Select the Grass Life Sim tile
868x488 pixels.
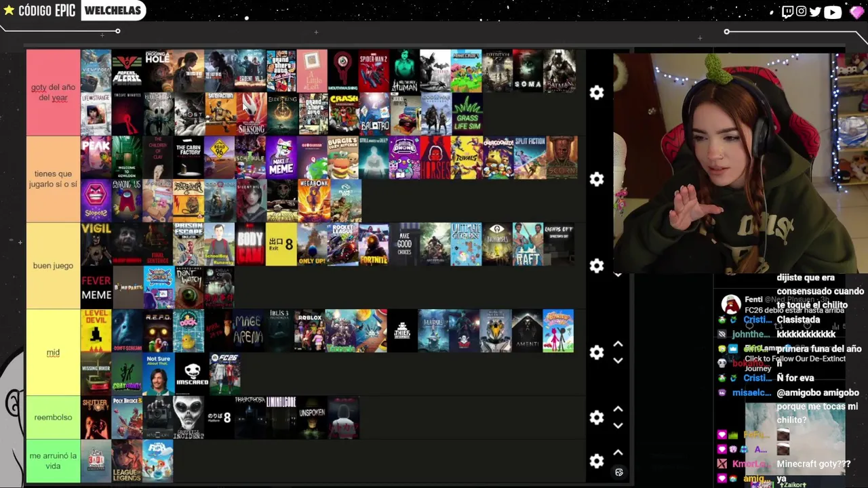[x=466, y=114]
